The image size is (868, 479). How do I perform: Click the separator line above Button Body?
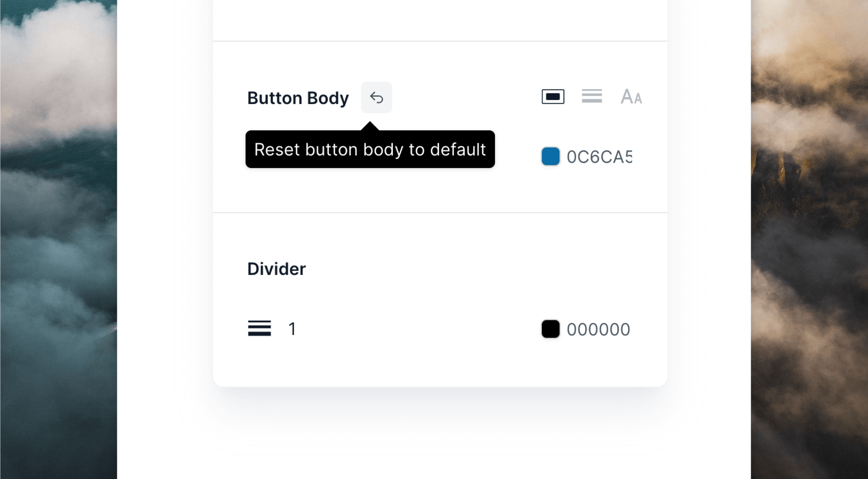[x=440, y=41]
